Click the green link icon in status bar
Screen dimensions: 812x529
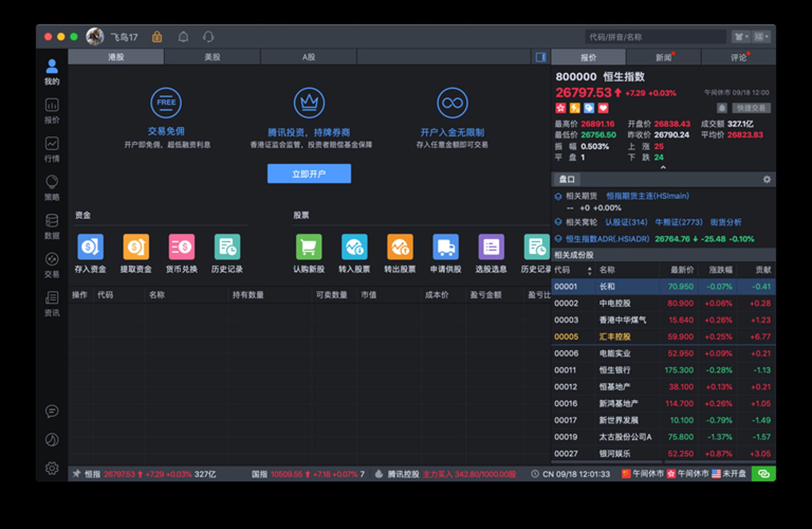point(763,474)
